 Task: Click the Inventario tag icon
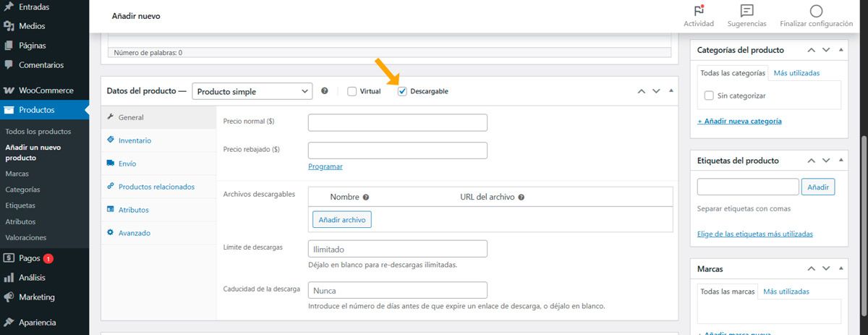point(110,140)
